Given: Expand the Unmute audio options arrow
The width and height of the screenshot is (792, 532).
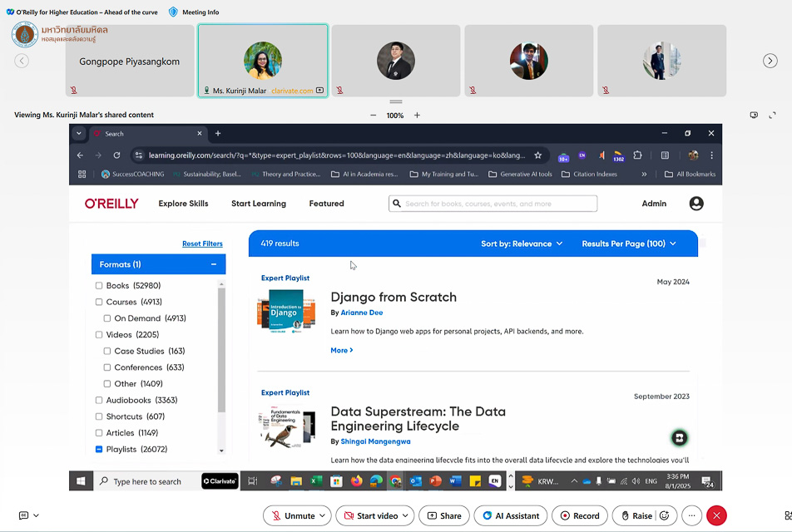Looking at the screenshot, I should pyautogui.click(x=322, y=515).
